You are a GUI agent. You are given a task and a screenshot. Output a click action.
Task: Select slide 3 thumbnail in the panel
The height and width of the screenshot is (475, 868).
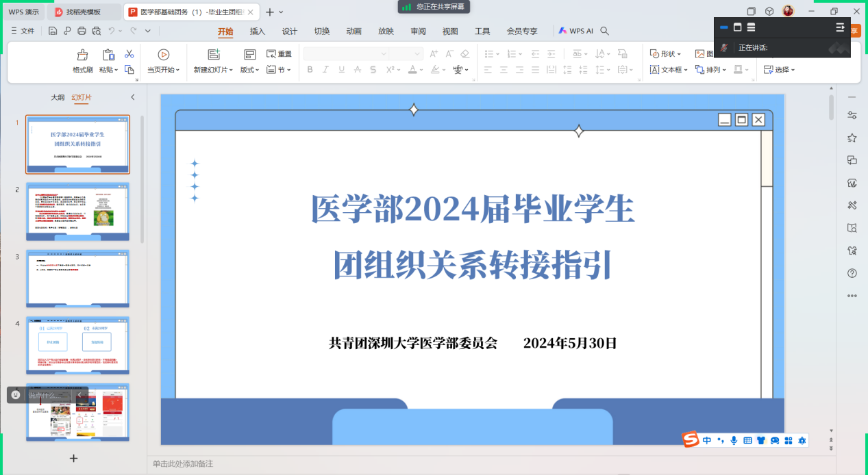(x=77, y=279)
